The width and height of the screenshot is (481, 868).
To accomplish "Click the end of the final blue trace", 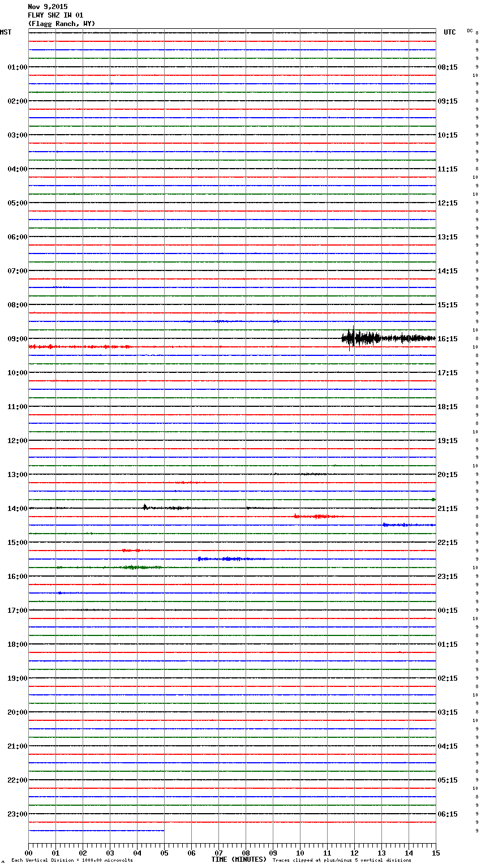I will pos(164,831).
